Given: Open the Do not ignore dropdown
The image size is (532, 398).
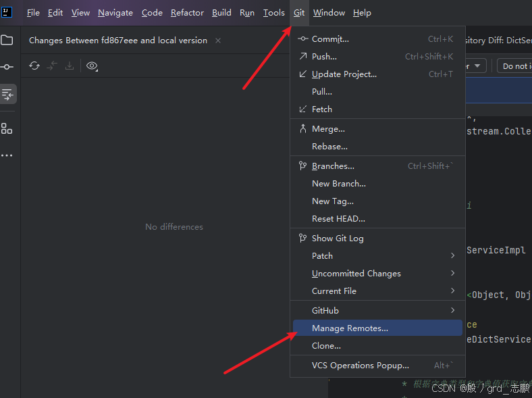Looking at the screenshot, I should 515,66.
